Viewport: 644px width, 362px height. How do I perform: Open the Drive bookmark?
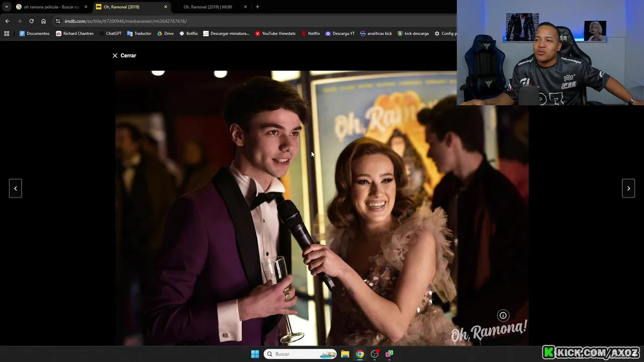[x=165, y=34]
